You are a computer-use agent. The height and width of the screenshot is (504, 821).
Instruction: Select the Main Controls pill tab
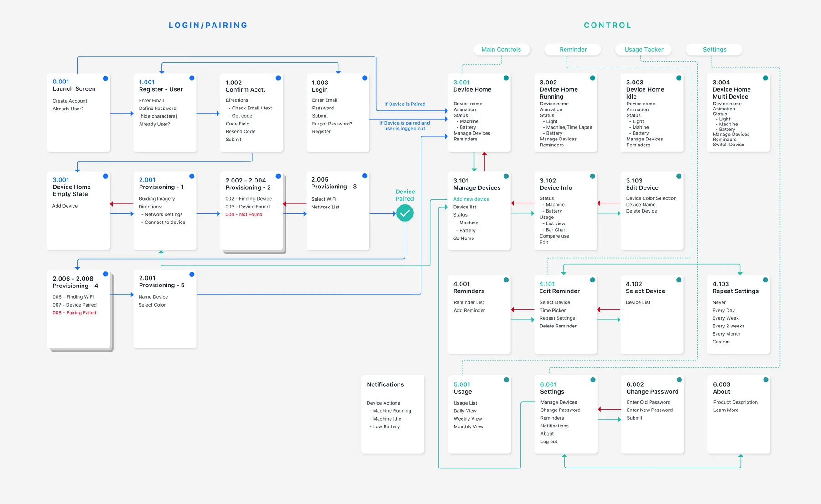click(x=501, y=49)
